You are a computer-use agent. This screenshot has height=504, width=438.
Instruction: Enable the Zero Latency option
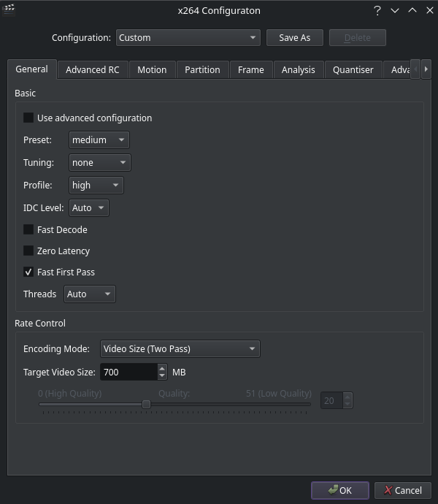[x=28, y=251]
